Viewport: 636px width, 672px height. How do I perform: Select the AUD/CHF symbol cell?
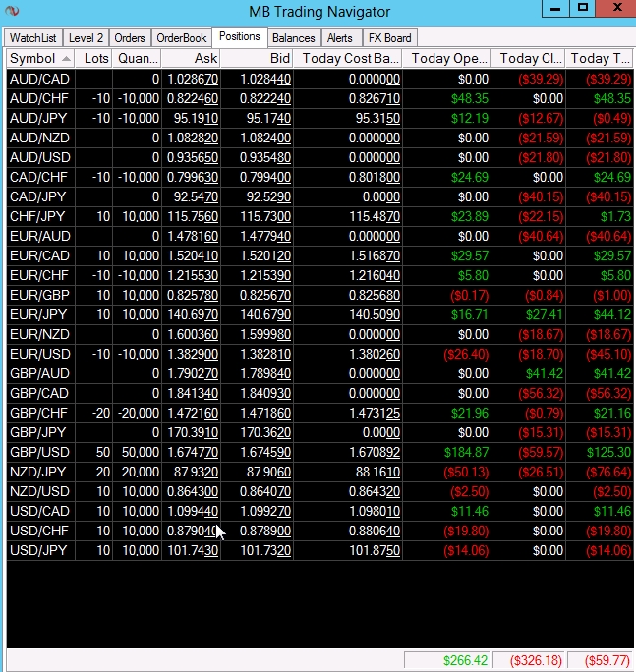pyautogui.click(x=39, y=98)
